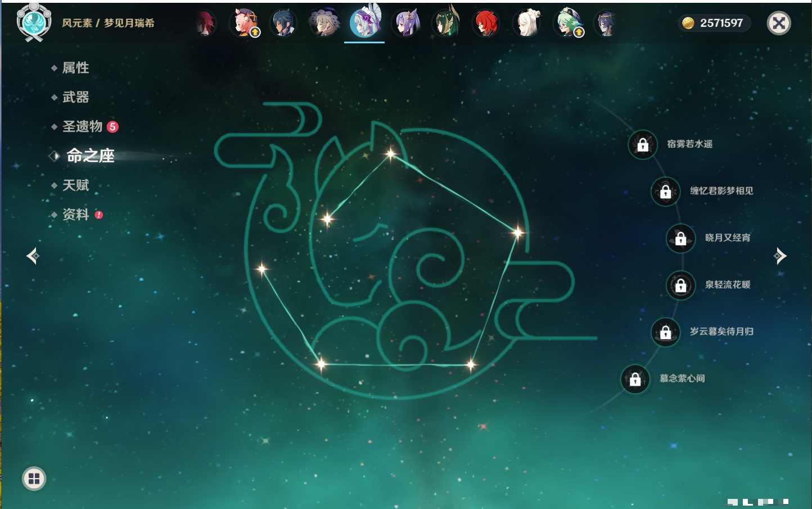This screenshot has width=812, height=509.
Task: Switch to the bright red-haired Diluc avatar
Action: 486,23
